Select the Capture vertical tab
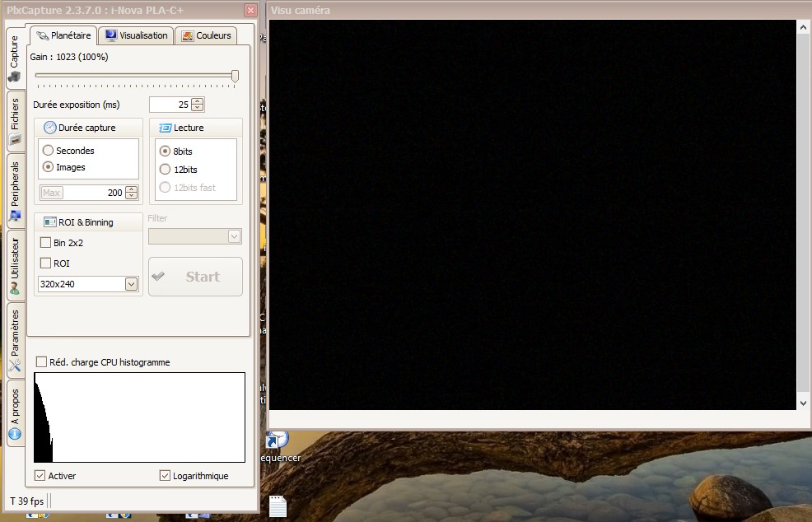The height and width of the screenshot is (522, 812). pos(15,58)
